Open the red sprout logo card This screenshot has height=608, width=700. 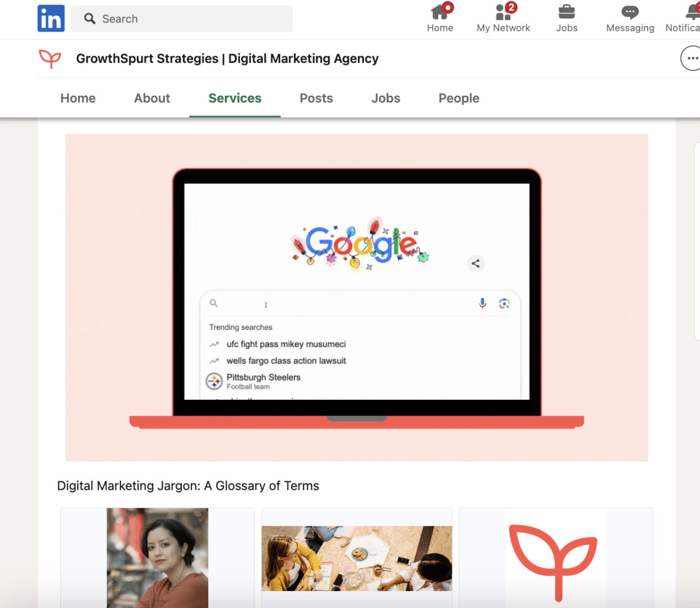[556, 558]
